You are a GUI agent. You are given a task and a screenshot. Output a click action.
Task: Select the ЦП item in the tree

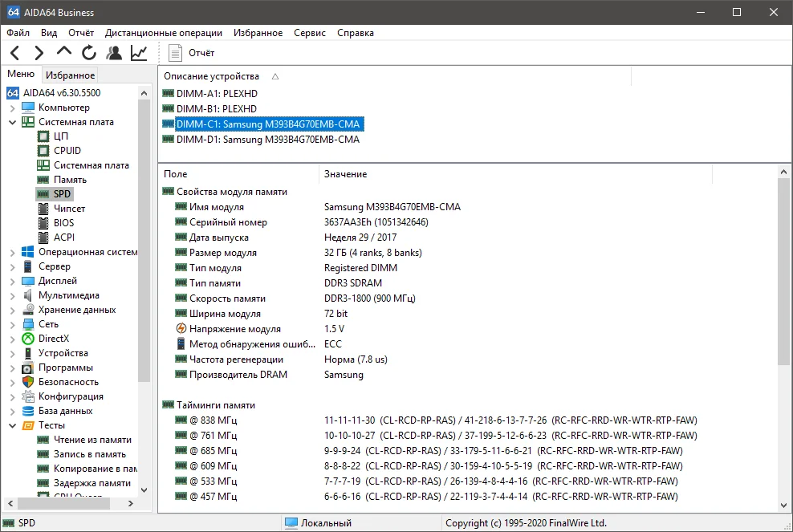point(61,136)
